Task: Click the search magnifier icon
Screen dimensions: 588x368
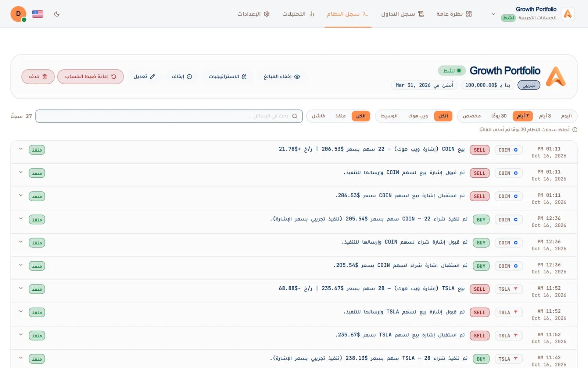Action: coord(295,116)
